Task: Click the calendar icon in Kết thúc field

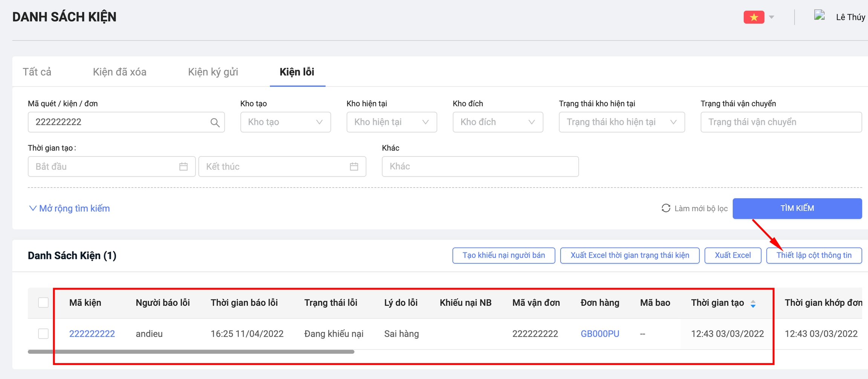Action: (354, 166)
